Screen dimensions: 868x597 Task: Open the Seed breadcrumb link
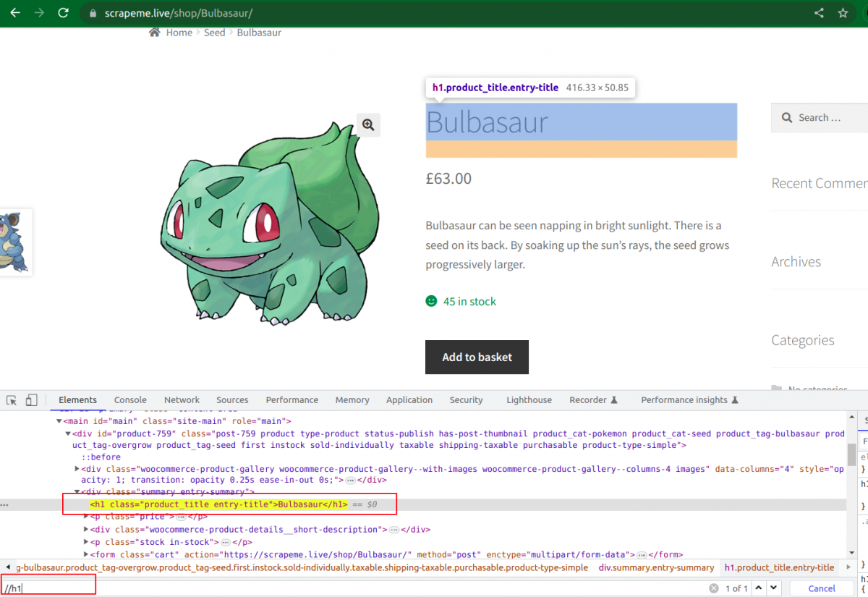214,32
